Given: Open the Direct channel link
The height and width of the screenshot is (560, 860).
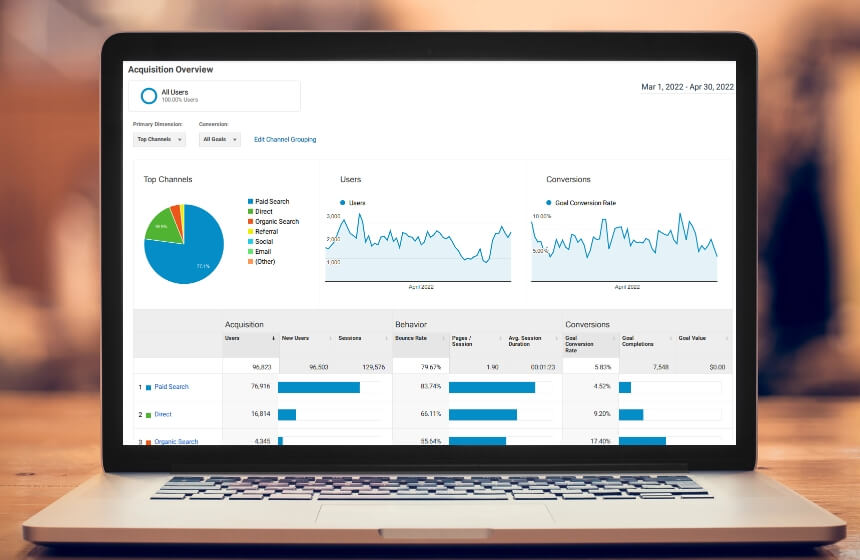Looking at the screenshot, I should pos(163,414).
